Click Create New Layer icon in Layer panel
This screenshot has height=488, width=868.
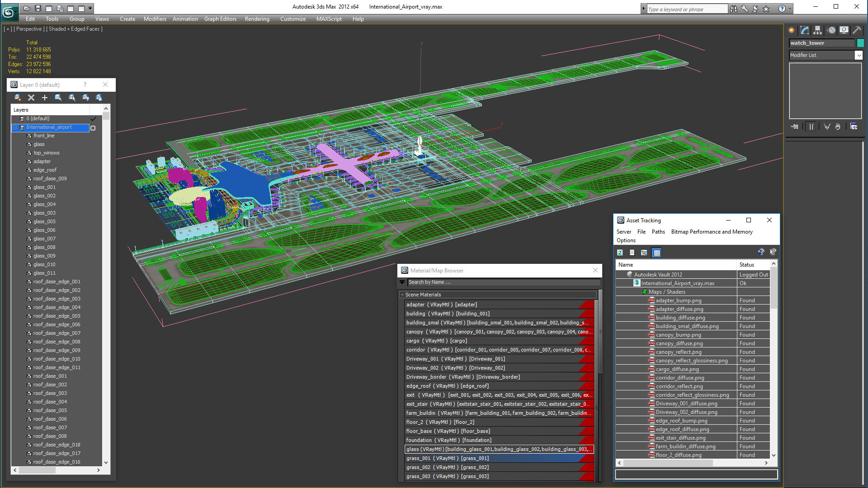pos(17,98)
